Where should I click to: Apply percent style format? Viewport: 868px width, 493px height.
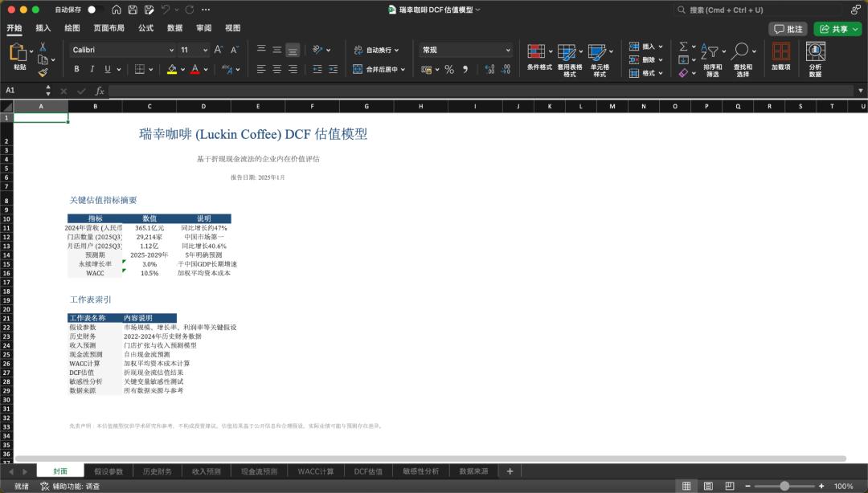pyautogui.click(x=449, y=69)
